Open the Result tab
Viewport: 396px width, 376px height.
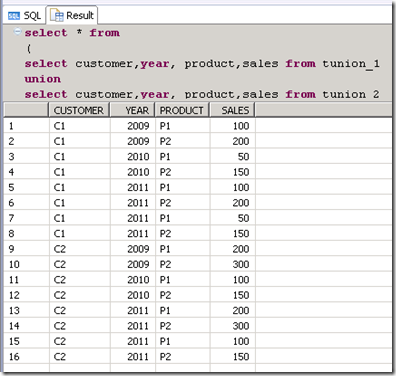pyautogui.click(x=72, y=15)
